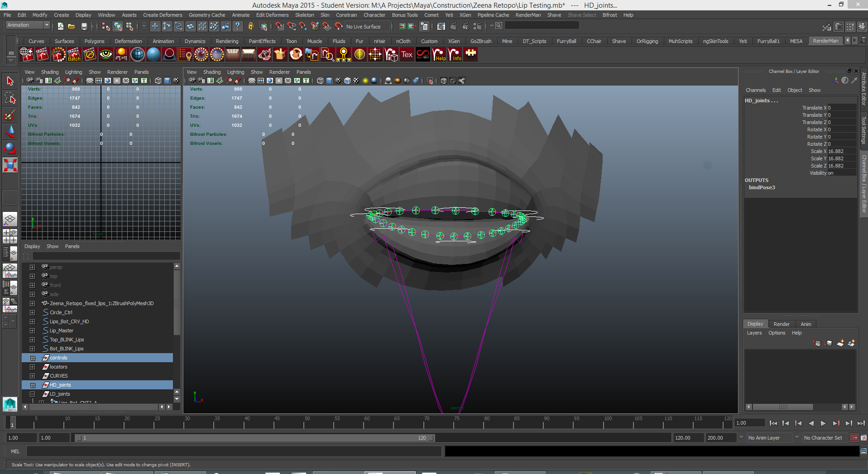The height and width of the screenshot is (474, 868).
Task: Expand the HD_joints node in Outliner
Action: point(32,385)
